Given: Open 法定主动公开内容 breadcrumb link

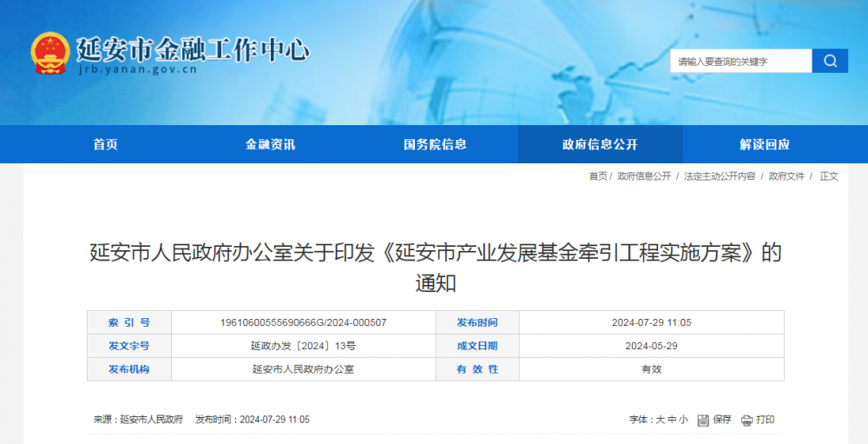Looking at the screenshot, I should click(720, 176).
